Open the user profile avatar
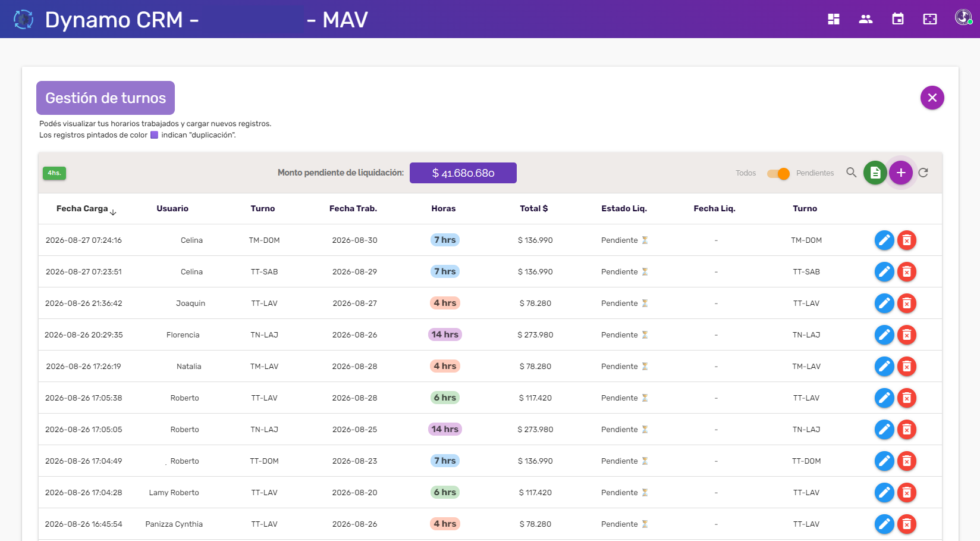980x541 pixels. coord(963,17)
